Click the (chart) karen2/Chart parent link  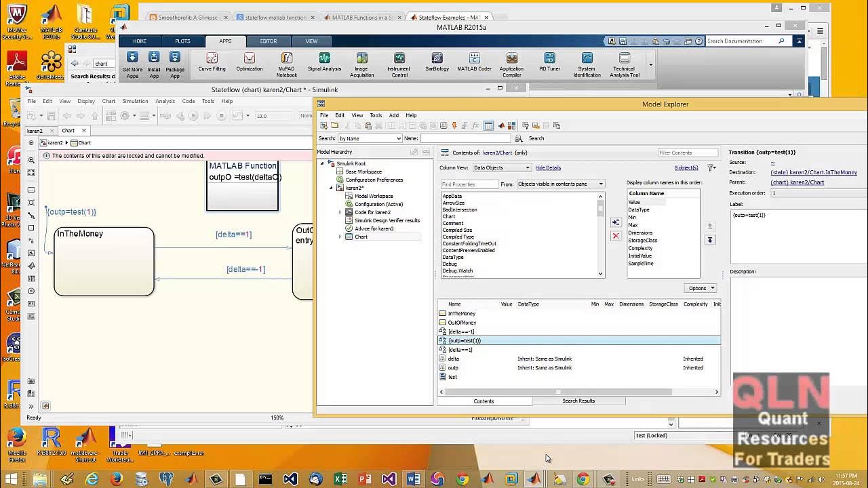(x=797, y=182)
